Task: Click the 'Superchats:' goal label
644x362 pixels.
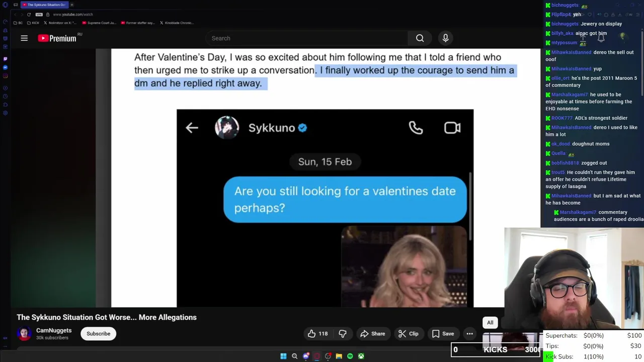Action: [561, 335]
